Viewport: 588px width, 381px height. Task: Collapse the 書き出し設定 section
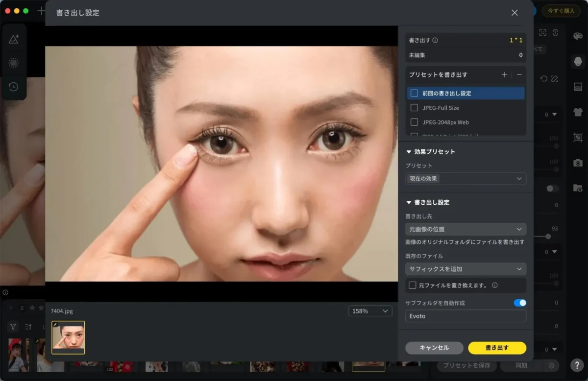tap(409, 202)
